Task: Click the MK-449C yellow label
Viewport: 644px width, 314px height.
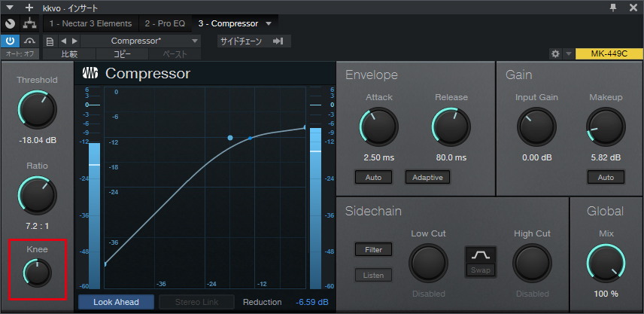Action: click(x=609, y=54)
